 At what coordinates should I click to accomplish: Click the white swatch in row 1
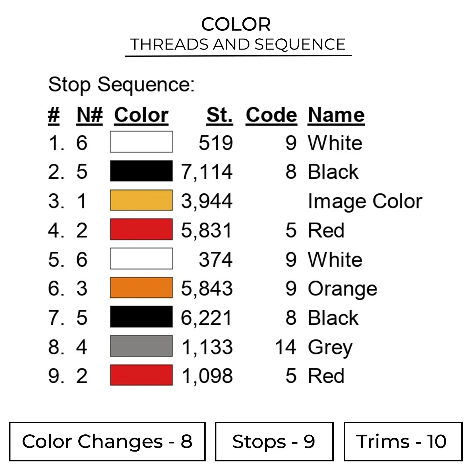click(x=141, y=142)
